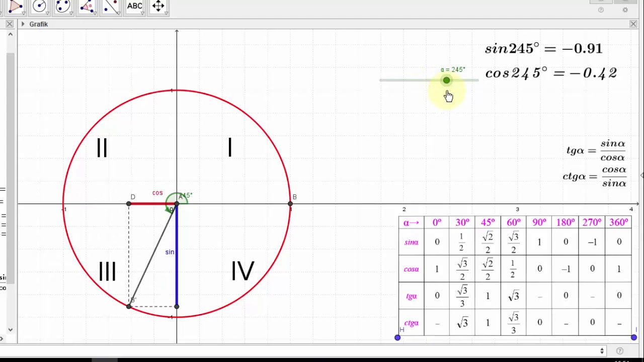The width and height of the screenshot is (644, 362).
Task: Select point D on the x-axis
Action: click(x=129, y=204)
